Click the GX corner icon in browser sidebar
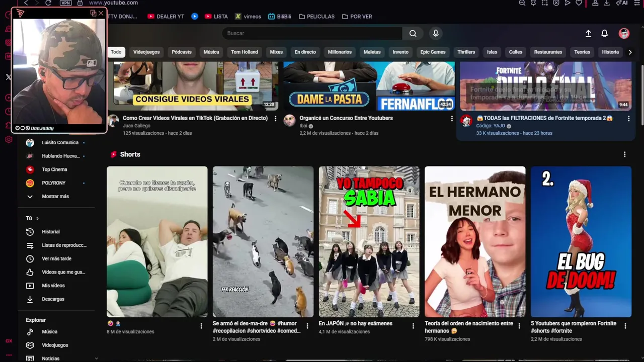The image size is (644, 362). tap(9, 341)
